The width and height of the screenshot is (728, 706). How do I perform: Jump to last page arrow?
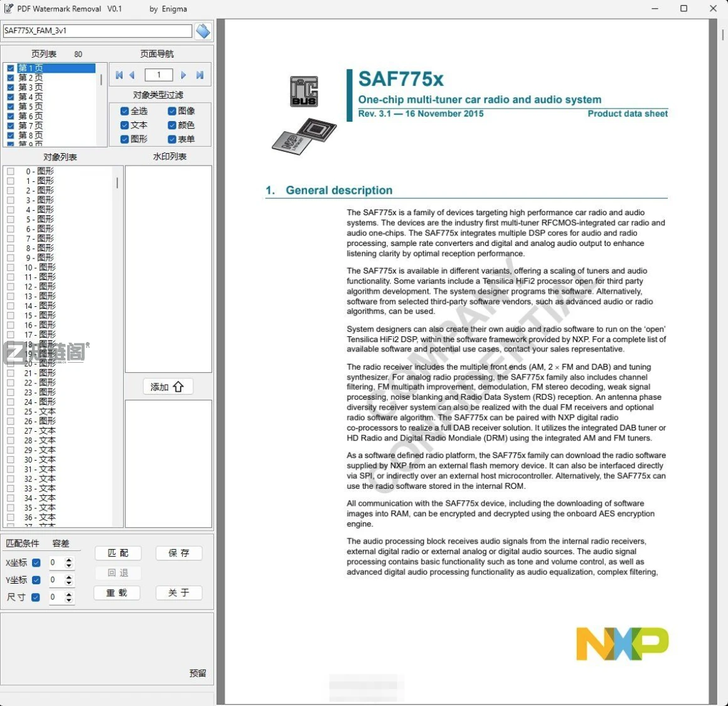(200, 75)
